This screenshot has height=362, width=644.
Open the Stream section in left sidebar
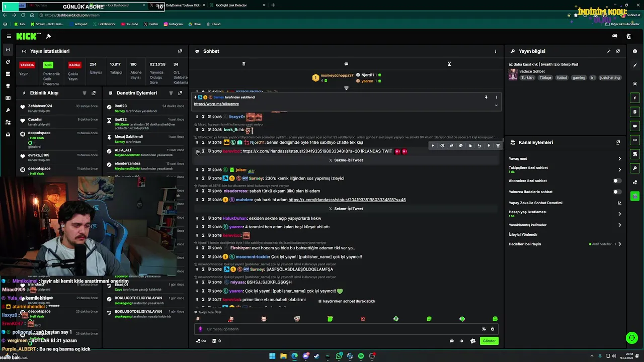(8, 50)
